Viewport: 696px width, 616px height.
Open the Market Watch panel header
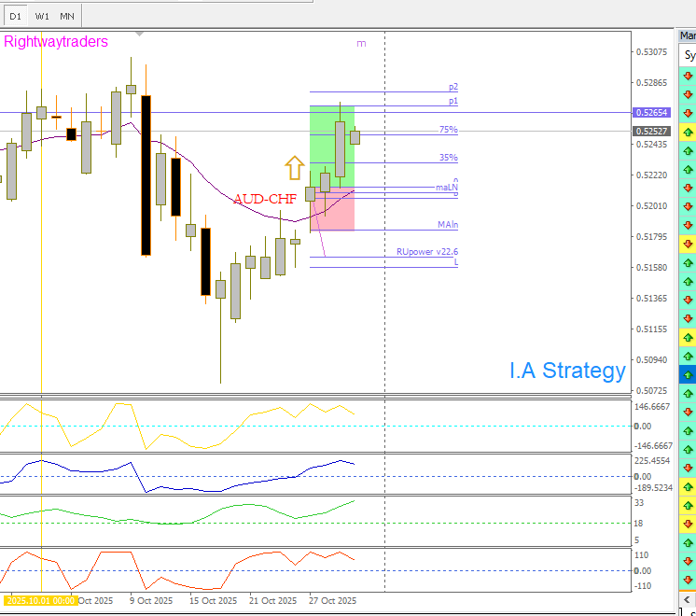[688, 35]
